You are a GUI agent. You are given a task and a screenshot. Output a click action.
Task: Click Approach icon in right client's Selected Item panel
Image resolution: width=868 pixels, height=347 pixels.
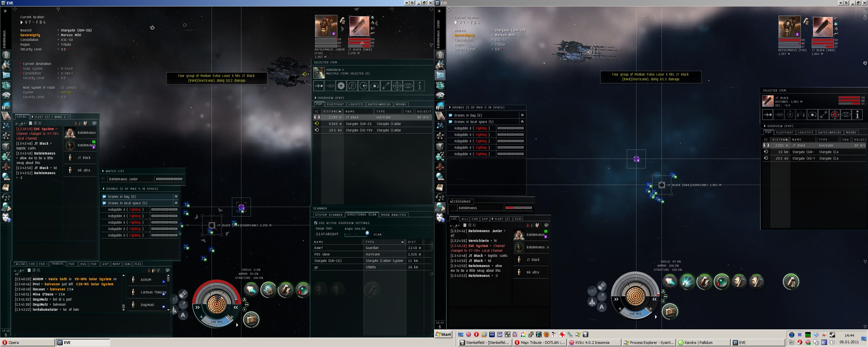point(768,115)
